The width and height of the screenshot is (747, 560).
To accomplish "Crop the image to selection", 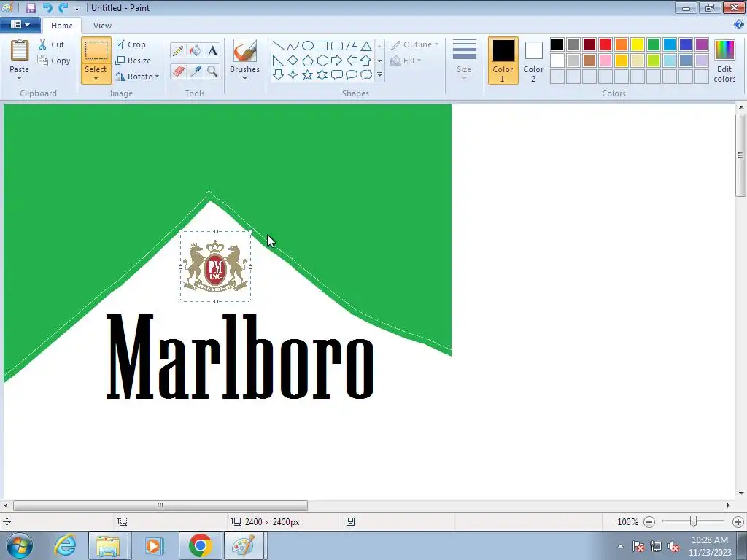I will click(x=131, y=44).
